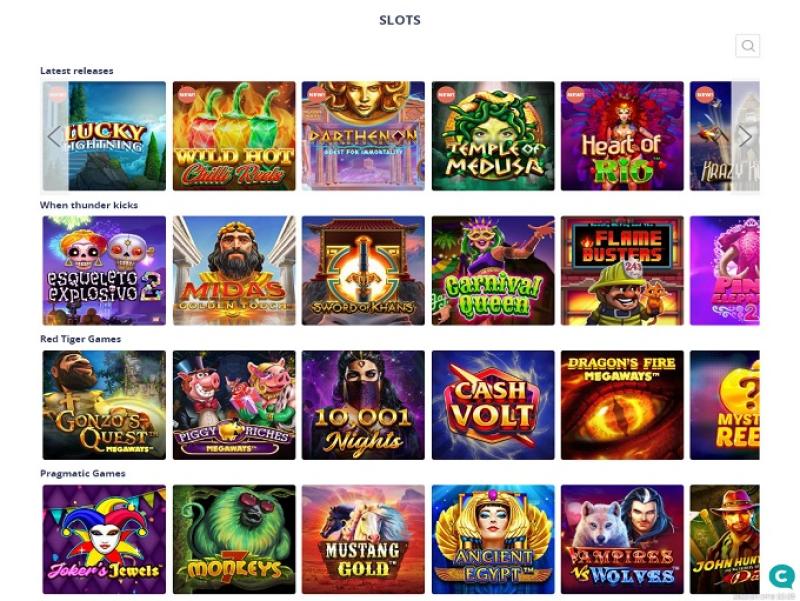Select the Cash Volt game
Screen dimensions: 800x601
point(493,405)
